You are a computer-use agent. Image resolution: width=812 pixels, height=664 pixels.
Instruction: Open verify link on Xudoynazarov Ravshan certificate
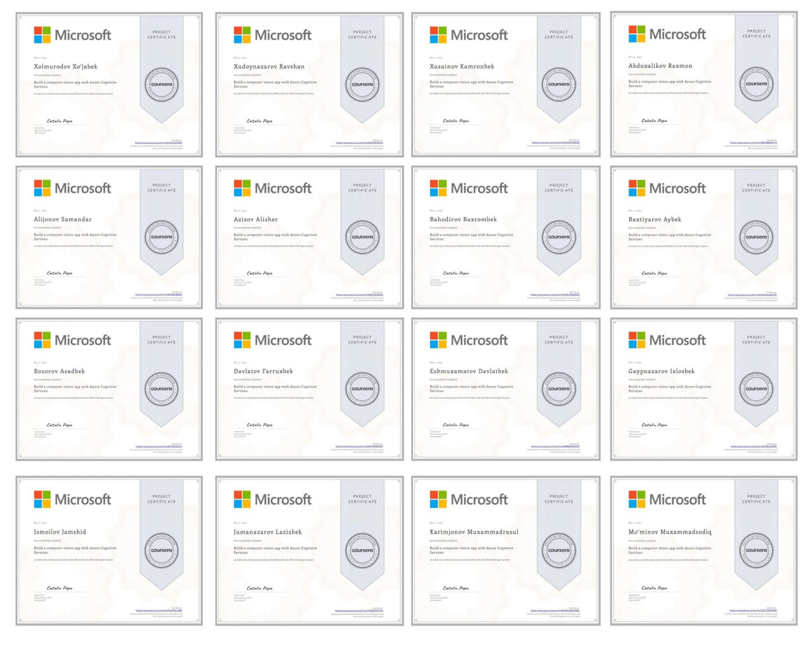(x=359, y=143)
